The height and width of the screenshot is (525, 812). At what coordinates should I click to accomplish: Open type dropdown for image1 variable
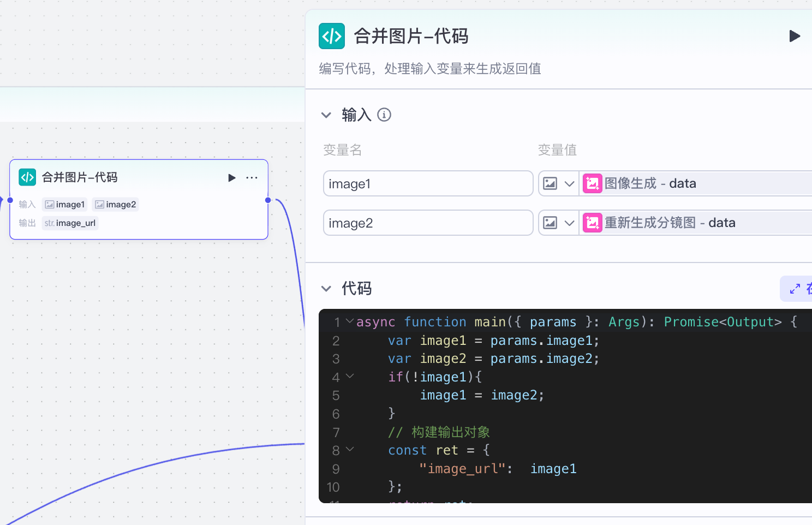[558, 183]
